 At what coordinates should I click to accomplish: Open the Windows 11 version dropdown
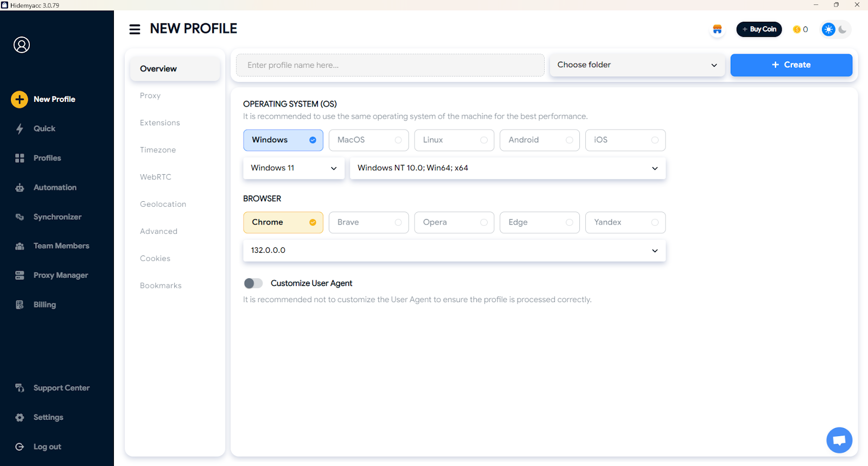293,168
